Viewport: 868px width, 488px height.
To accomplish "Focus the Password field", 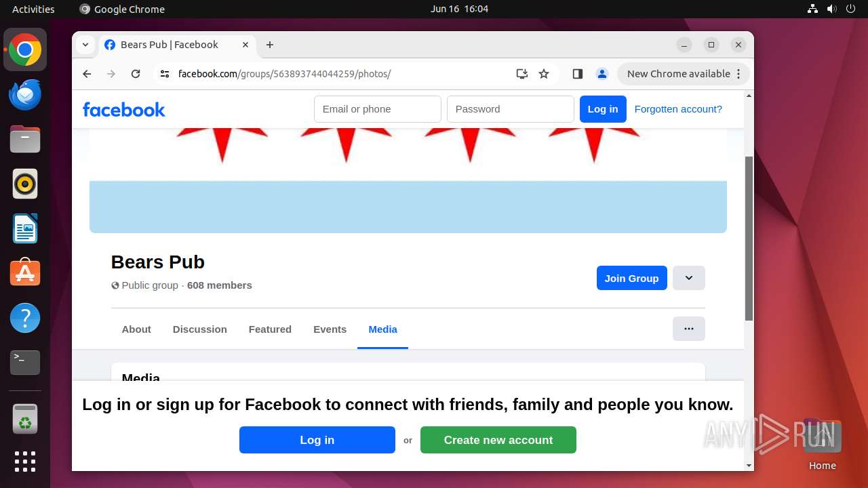I will (511, 109).
